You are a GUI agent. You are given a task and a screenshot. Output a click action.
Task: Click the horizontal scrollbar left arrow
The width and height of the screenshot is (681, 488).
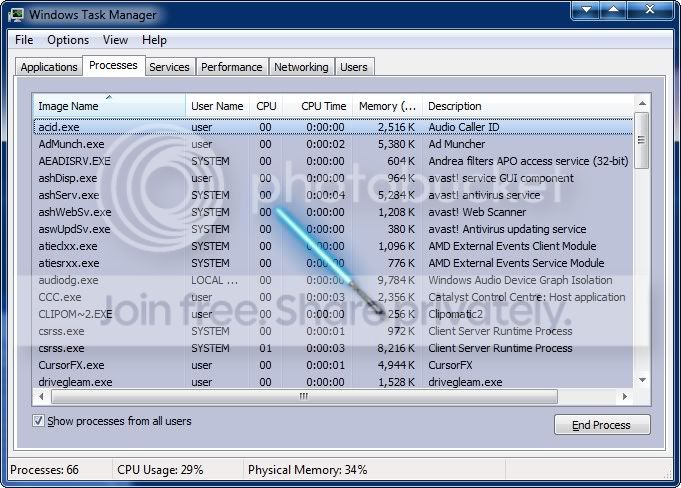(41, 396)
